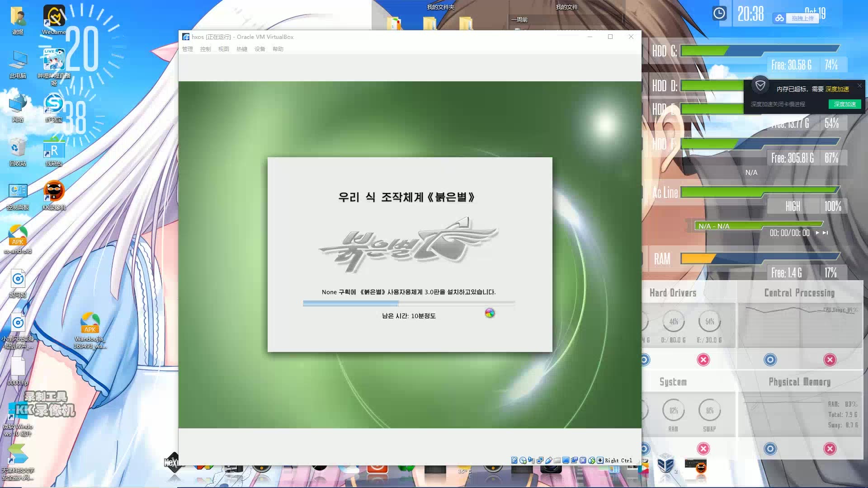Click the 拖拽上传 cloud upload button
This screenshot has height=488, width=868.
pyautogui.click(x=802, y=19)
